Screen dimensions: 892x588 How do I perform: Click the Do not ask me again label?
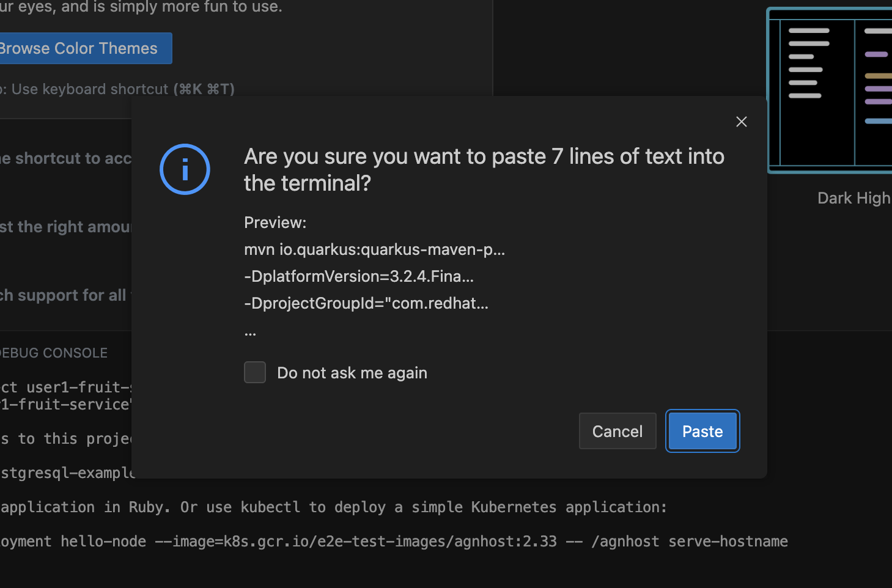[x=352, y=373]
